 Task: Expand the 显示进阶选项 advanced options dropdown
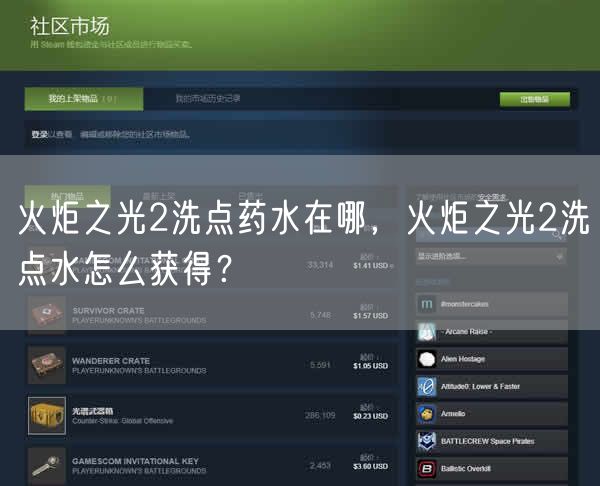491,256
